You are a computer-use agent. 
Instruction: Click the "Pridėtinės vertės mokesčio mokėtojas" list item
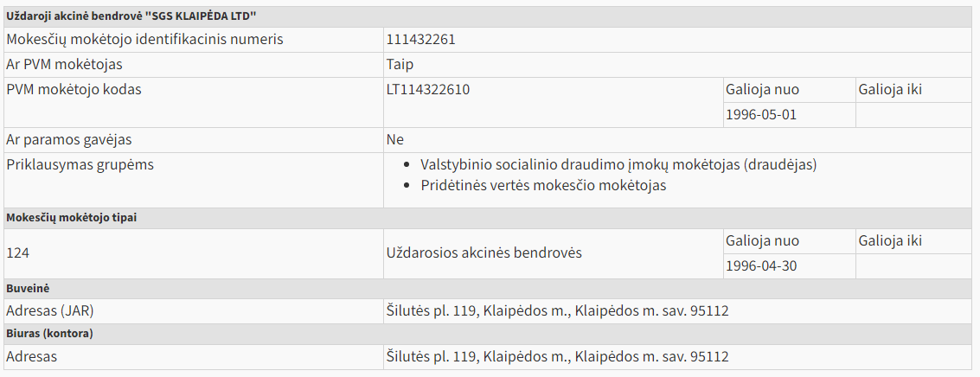(543, 186)
